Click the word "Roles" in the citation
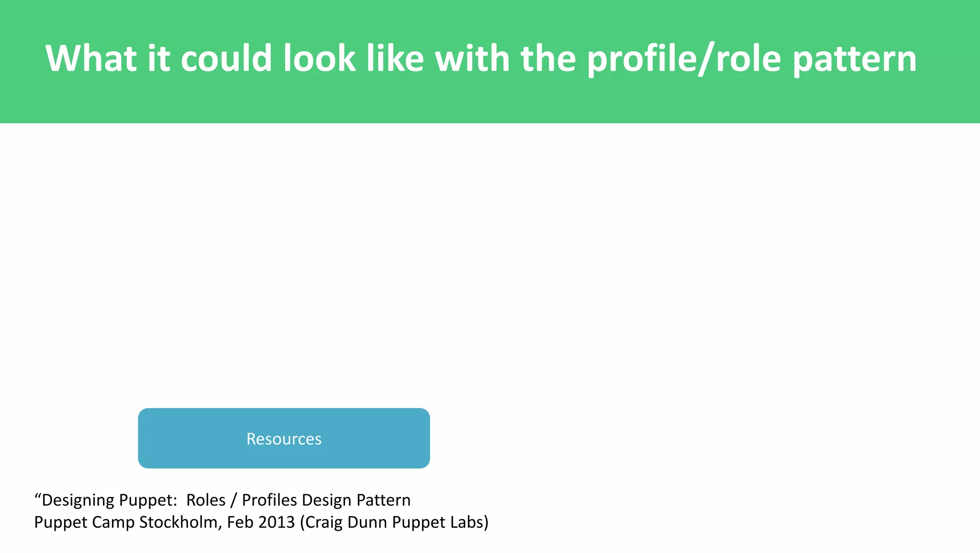The image size is (980, 553). coord(206,500)
